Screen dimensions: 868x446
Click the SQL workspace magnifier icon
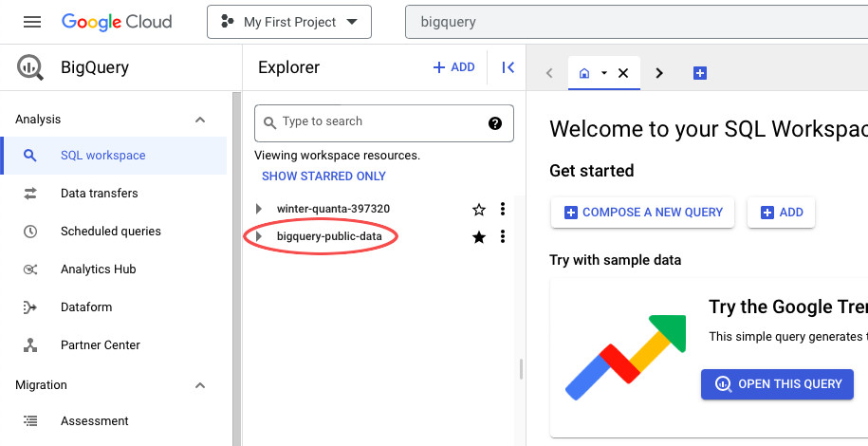click(30, 155)
